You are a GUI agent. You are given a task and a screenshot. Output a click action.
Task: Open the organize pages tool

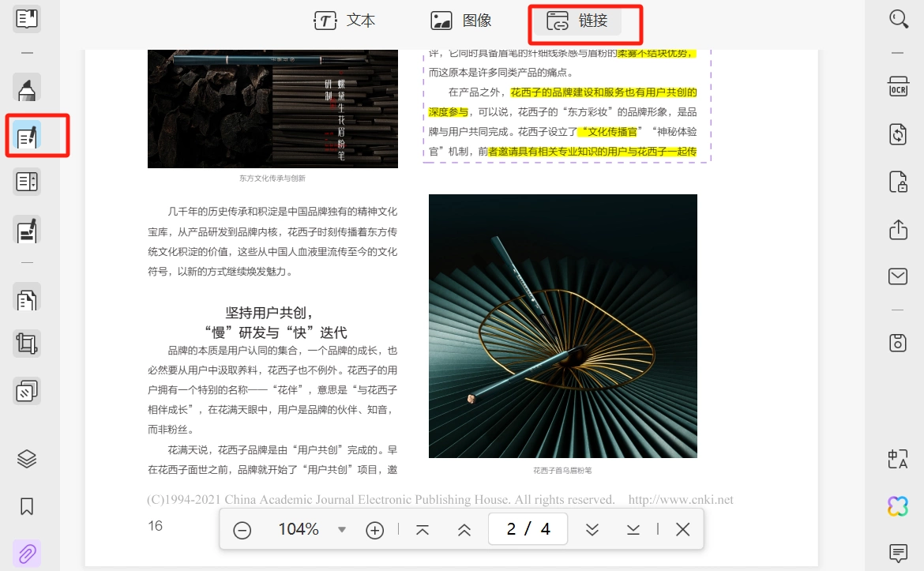pyautogui.click(x=27, y=299)
